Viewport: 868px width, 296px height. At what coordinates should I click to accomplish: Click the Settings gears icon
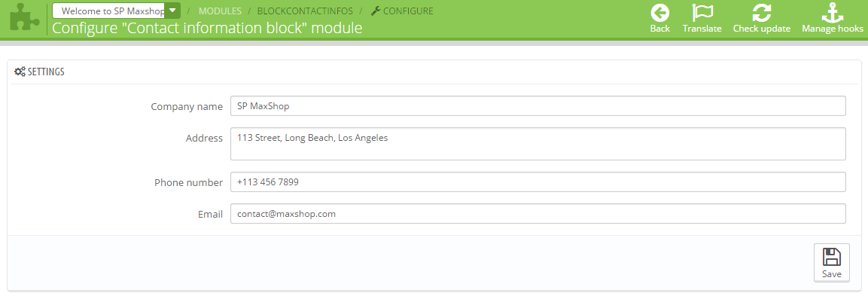tap(20, 72)
